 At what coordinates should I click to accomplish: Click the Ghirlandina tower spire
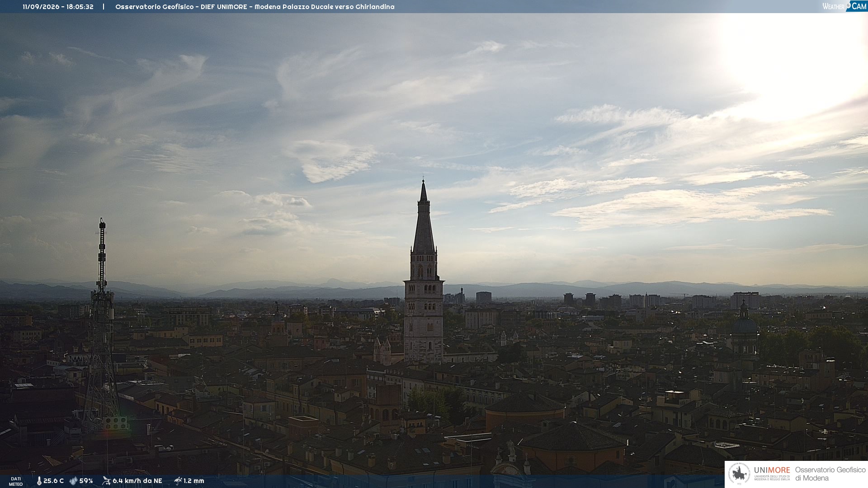[x=424, y=217]
